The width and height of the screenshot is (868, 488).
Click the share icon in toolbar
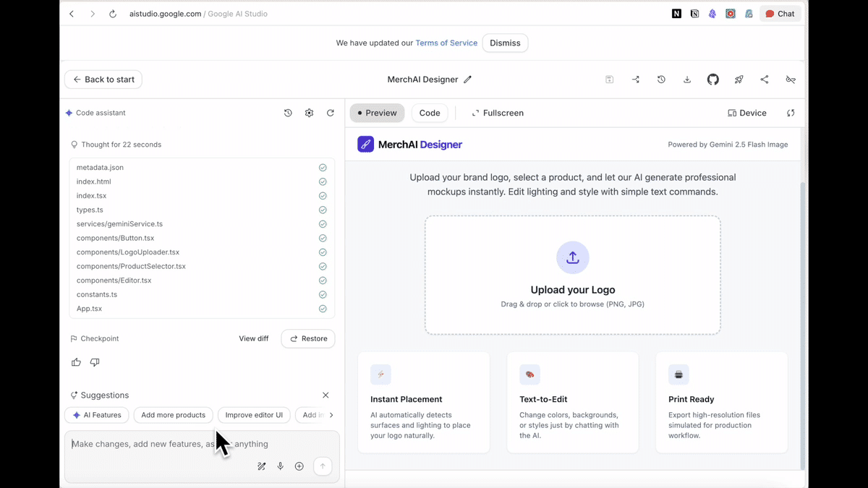765,80
